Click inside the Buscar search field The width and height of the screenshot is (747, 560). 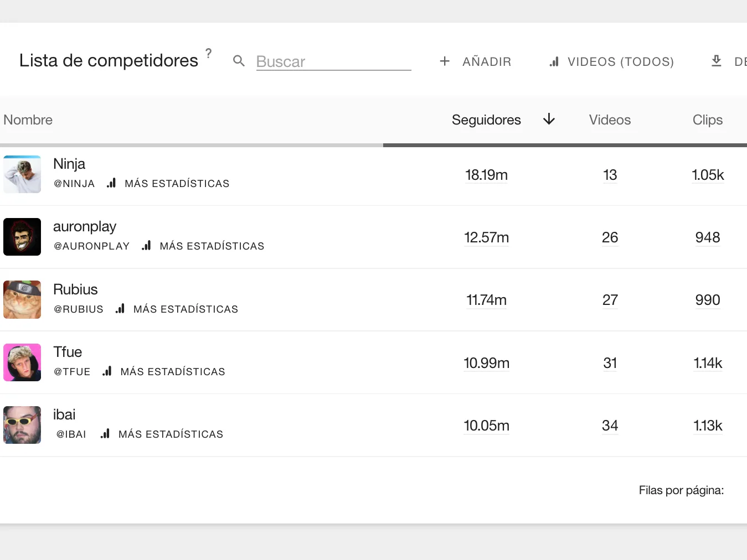[332, 61]
